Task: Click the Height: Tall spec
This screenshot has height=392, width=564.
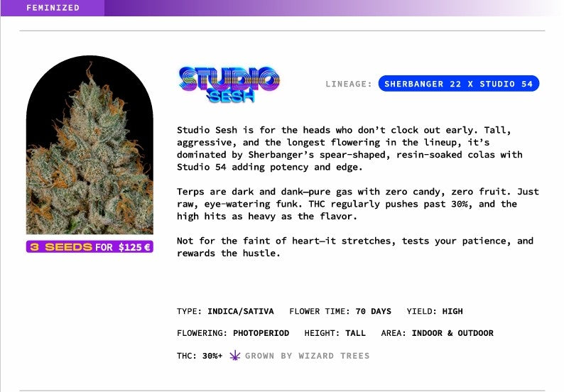Action: [x=335, y=333]
